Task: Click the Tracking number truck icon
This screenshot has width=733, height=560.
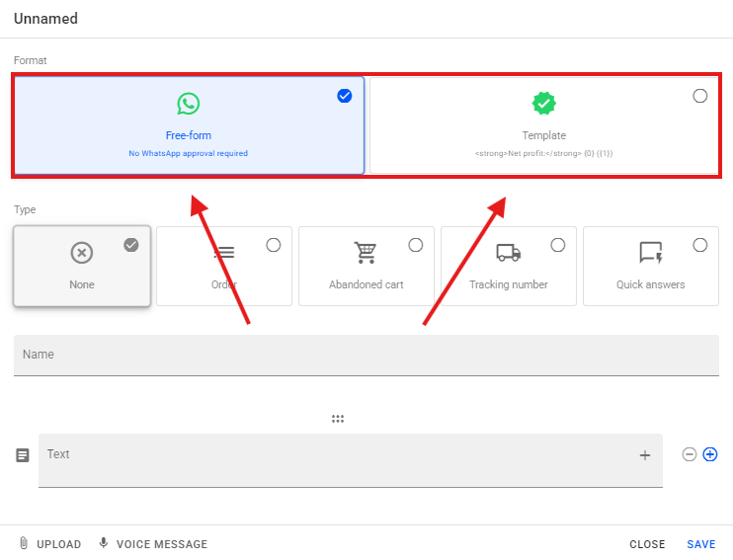Action: pos(509,253)
